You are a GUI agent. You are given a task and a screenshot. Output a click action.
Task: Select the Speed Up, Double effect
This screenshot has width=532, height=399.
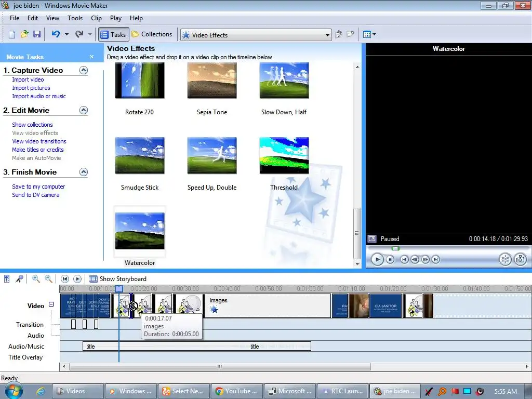pyautogui.click(x=212, y=155)
